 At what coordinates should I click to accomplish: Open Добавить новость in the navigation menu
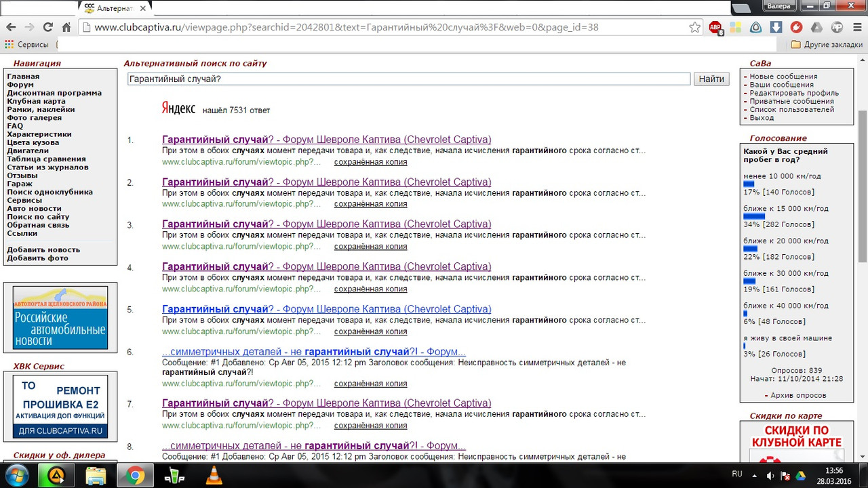[43, 249]
